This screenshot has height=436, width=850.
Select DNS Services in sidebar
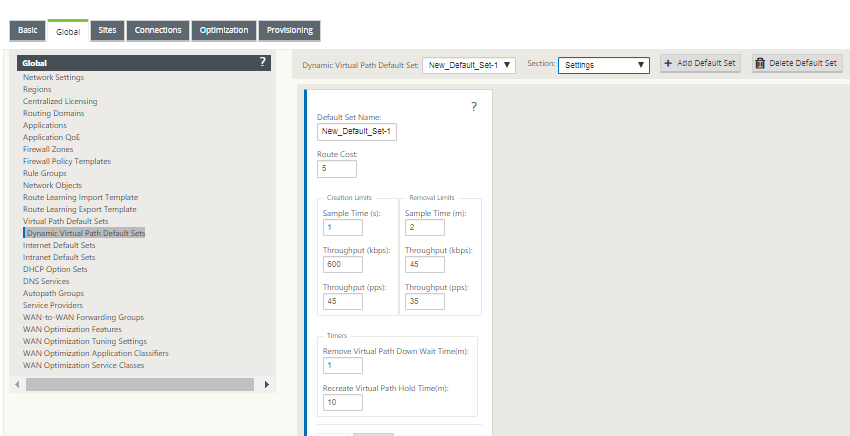(x=46, y=281)
